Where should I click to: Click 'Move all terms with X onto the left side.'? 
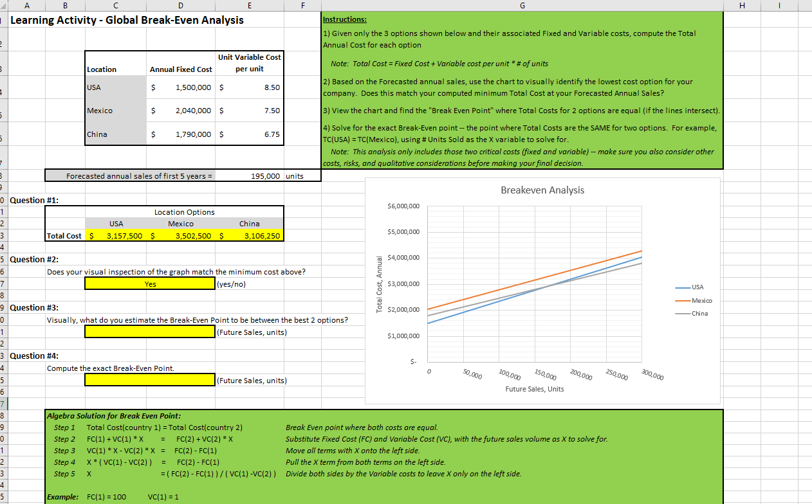(x=353, y=451)
